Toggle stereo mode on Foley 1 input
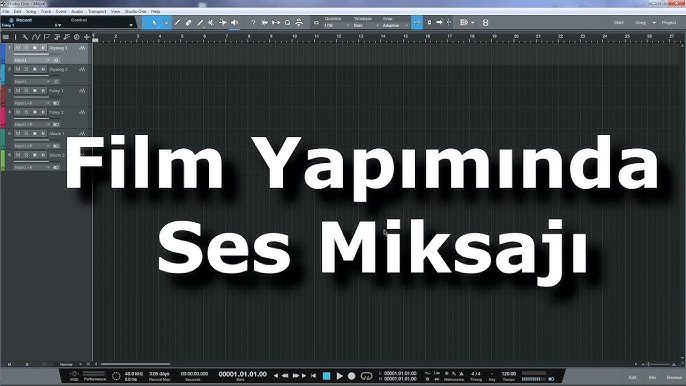The image size is (686, 386). (56, 103)
